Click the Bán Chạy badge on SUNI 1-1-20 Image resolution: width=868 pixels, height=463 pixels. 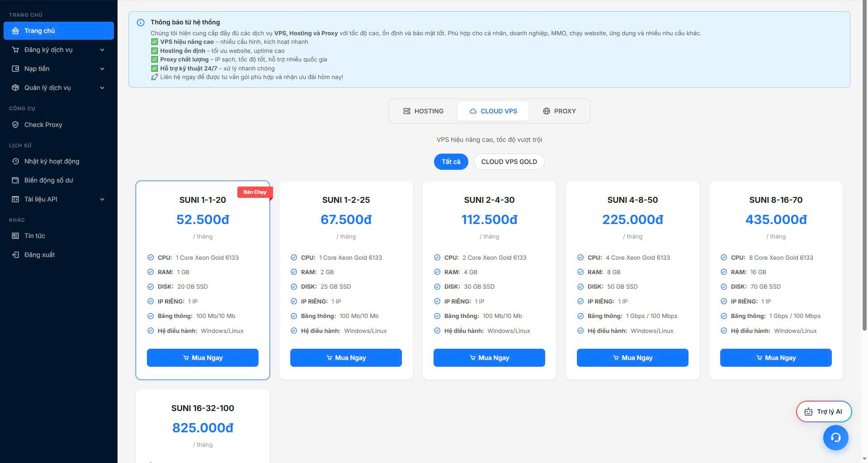pyautogui.click(x=255, y=192)
